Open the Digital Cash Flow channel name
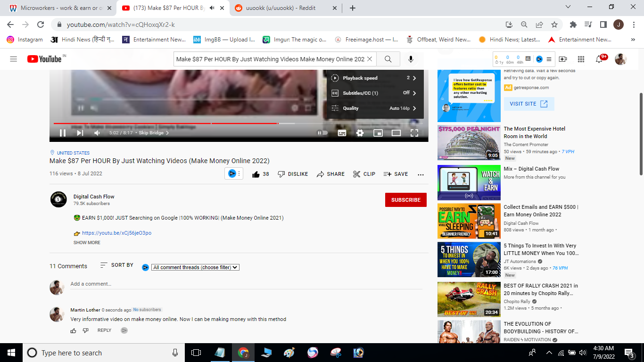The width and height of the screenshot is (644, 362). (x=94, y=197)
